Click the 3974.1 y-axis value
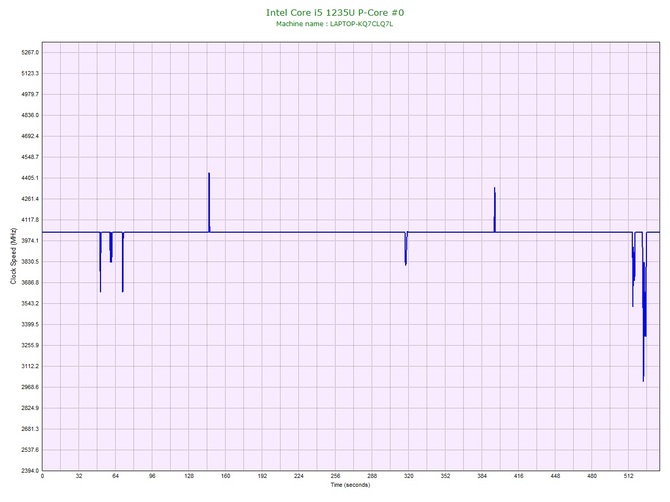The width and height of the screenshot is (670, 502). tap(30, 241)
